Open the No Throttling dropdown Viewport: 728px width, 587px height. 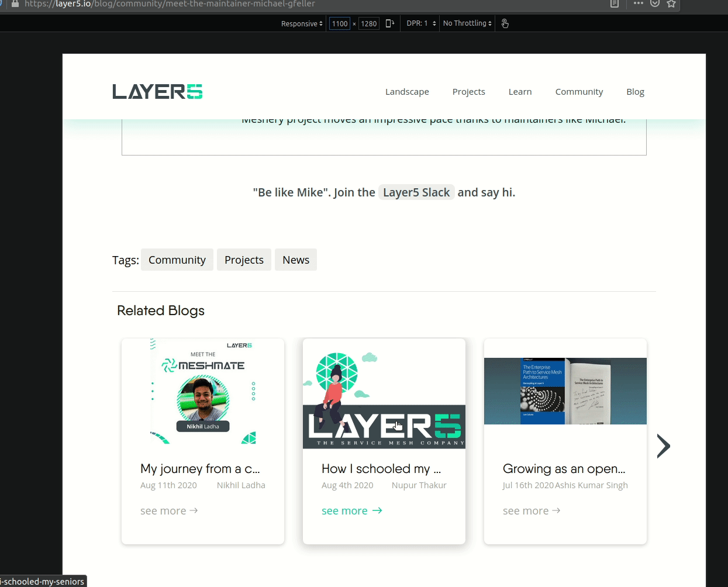click(x=467, y=23)
